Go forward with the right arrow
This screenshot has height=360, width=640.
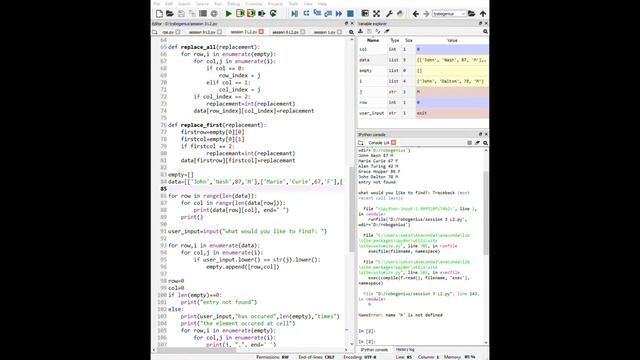point(426,14)
